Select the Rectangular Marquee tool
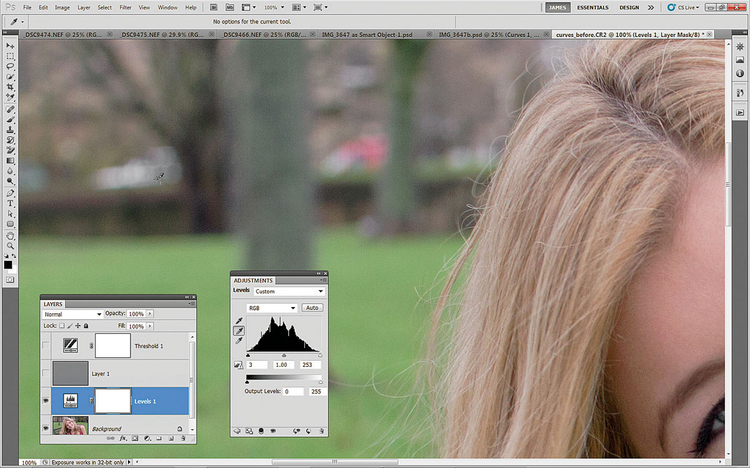 (10, 56)
